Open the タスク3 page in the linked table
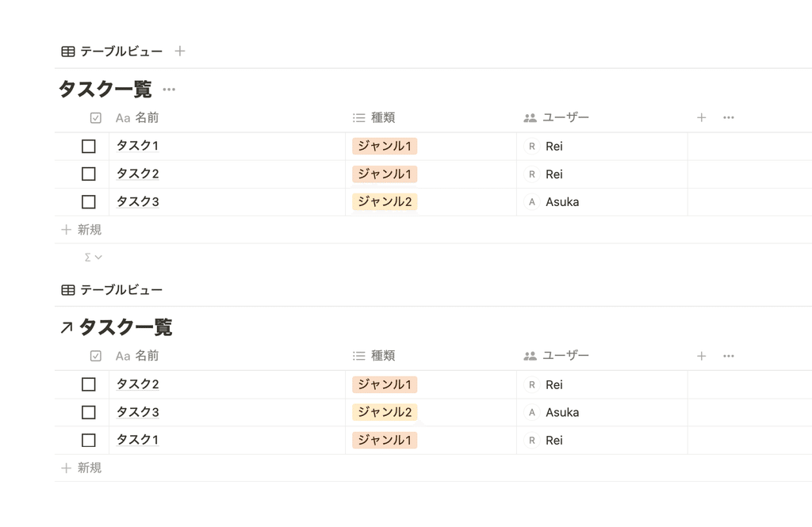This screenshot has width=812, height=527. click(x=138, y=413)
